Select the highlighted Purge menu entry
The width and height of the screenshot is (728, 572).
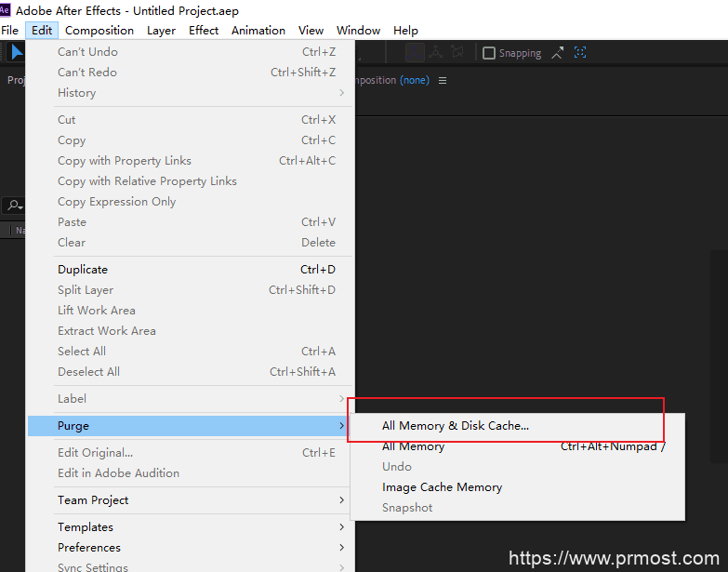190,426
